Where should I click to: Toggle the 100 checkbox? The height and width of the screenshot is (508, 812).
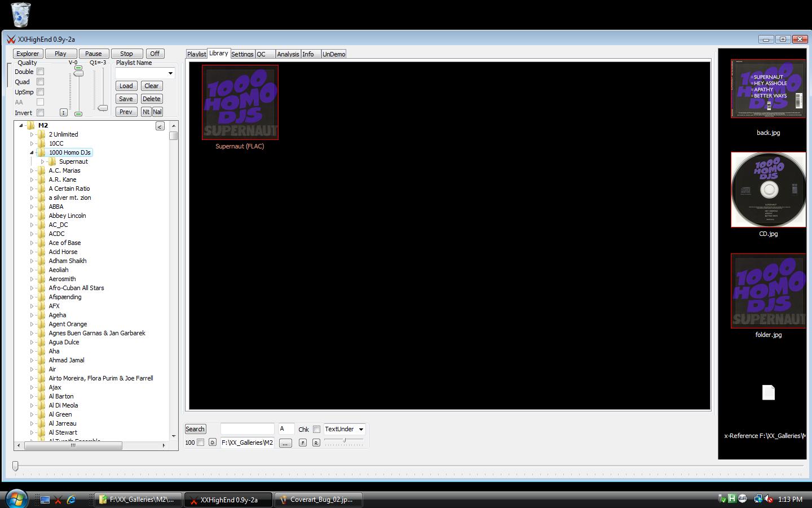pyautogui.click(x=200, y=443)
